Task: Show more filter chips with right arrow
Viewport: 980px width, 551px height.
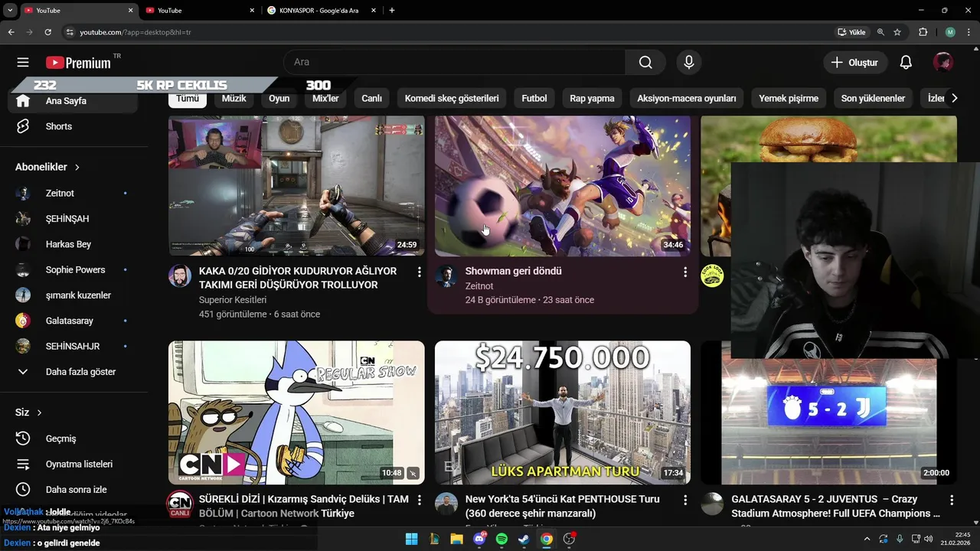Action: [954, 98]
